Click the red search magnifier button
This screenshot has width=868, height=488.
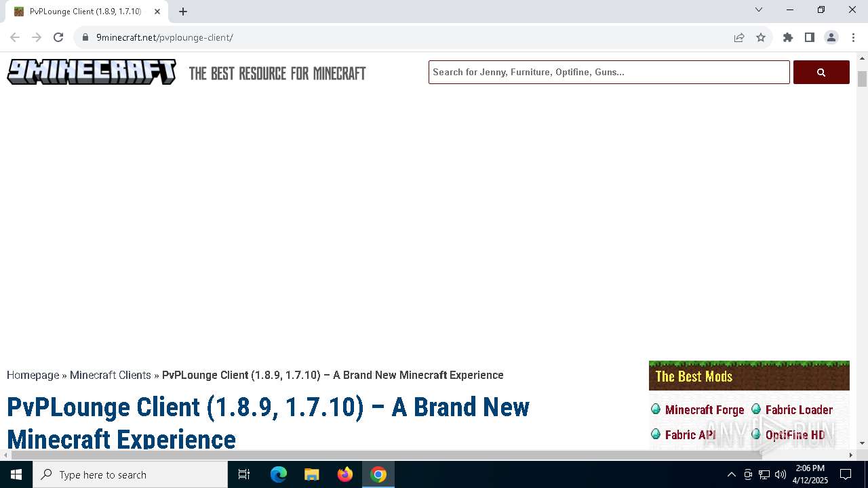click(821, 72)
